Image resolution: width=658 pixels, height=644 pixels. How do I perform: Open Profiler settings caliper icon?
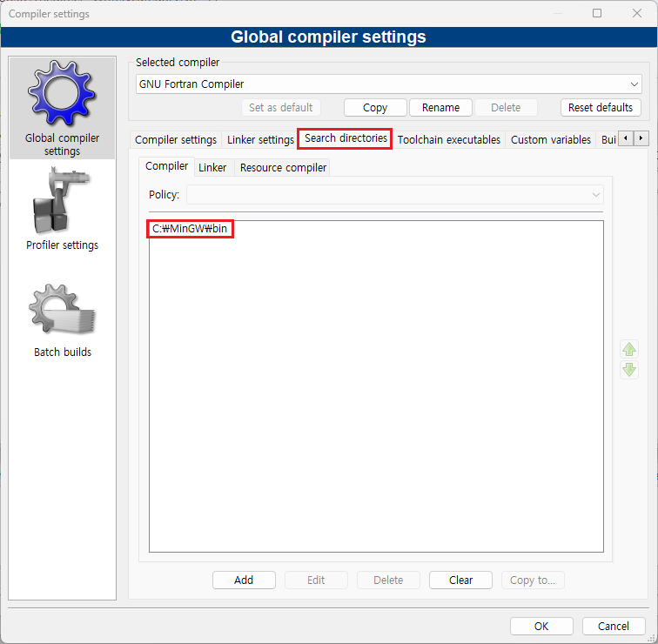(x=62, y=199)
